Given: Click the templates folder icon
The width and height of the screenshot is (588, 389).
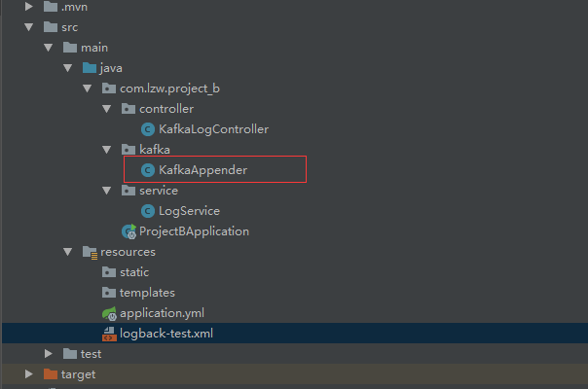Looking at the screenshot, I should pos(109,293).
